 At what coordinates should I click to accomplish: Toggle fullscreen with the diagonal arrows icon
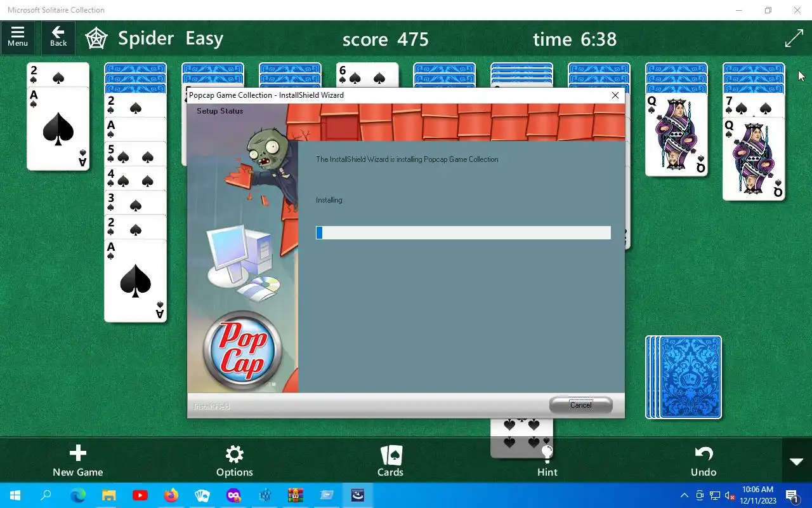794,38
